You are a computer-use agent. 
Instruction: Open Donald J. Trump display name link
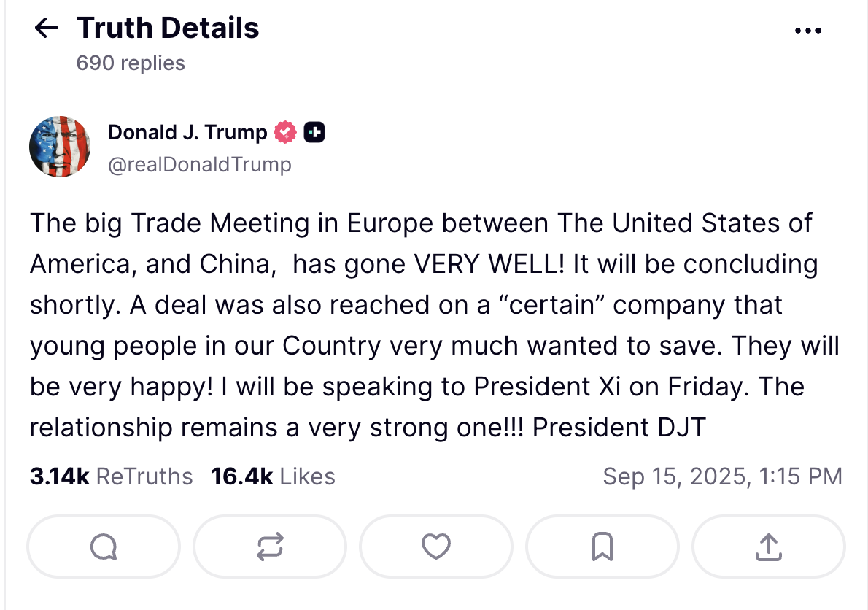(187, 132)
